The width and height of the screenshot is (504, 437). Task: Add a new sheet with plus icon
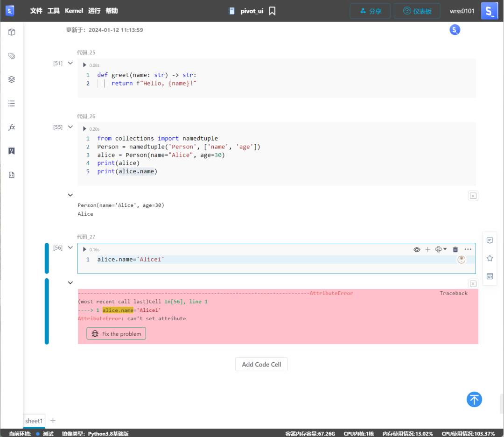click(53, 421)
